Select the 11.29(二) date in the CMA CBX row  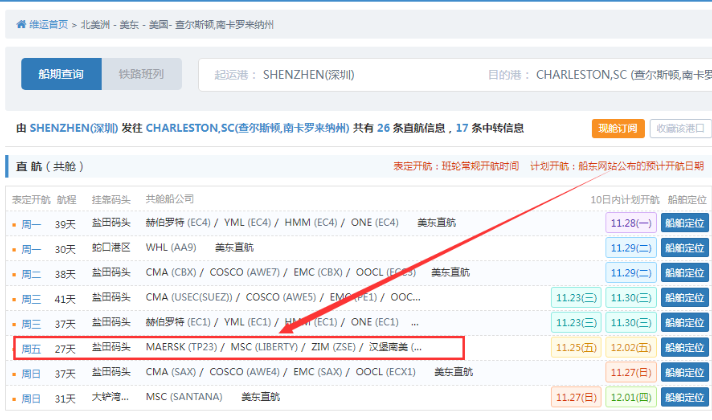(631, 273)
